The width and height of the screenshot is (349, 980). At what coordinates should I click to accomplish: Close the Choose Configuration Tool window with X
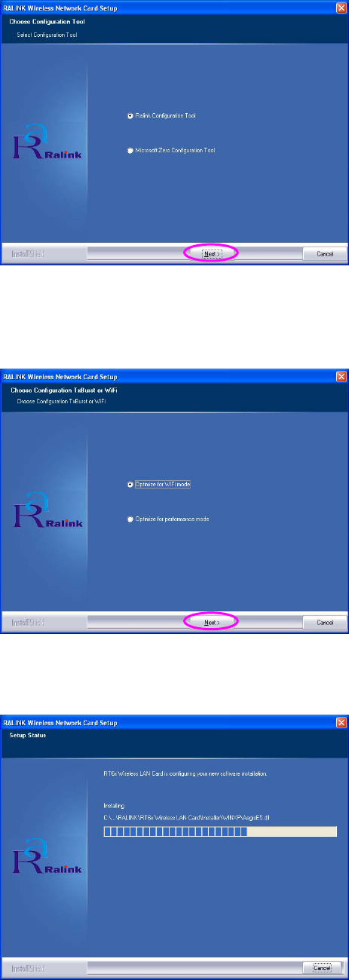341,7
